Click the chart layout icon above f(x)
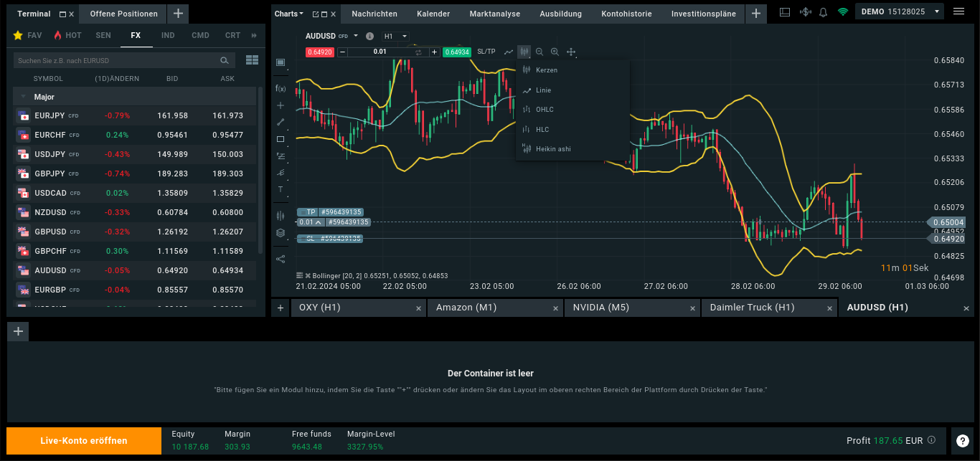This screenshot has width=980, height=461. 281,62
